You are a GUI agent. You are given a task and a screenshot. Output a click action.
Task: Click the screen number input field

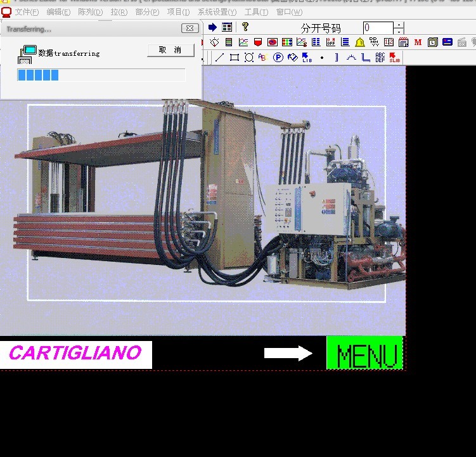(378, 28)
